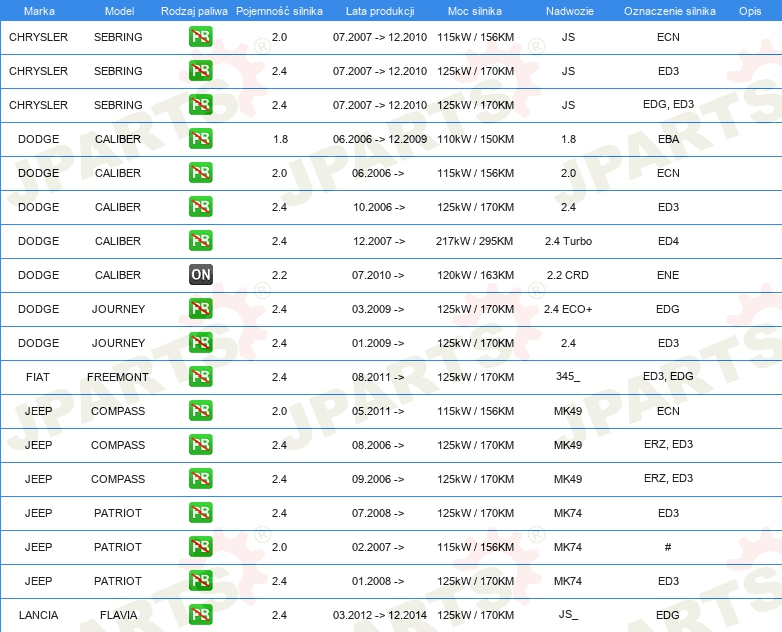
Task: Click the petrol fuel icon in the Fiat Freemont row
Action: 200,376
